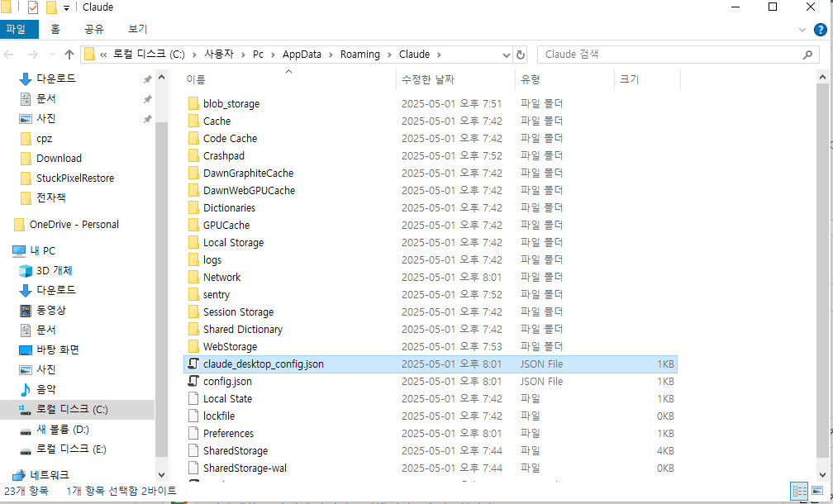Select the Cache folder icon
This screenshot has width=833, height=504.
193,121
